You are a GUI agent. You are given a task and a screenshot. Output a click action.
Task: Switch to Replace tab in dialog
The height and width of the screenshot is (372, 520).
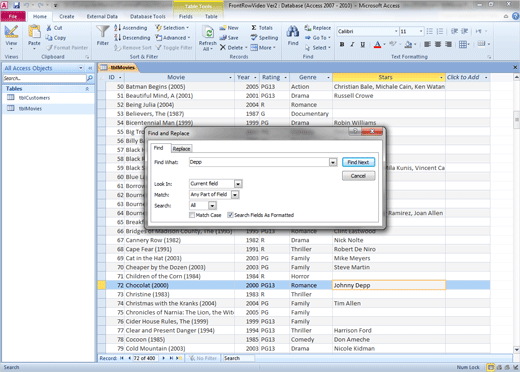(x=181, y=149)
